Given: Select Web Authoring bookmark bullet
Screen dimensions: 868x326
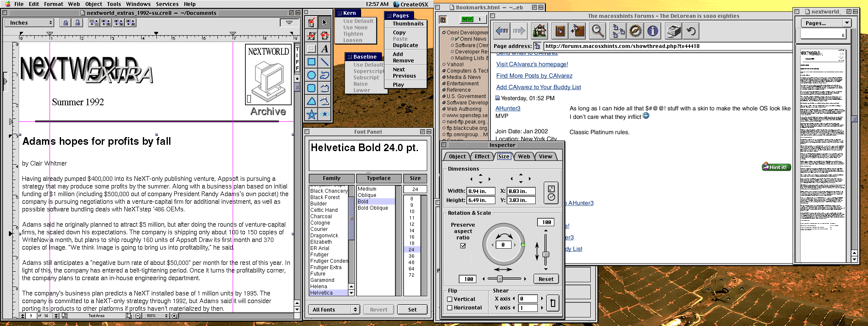Looking at the screenshot, I should [444, 109].
